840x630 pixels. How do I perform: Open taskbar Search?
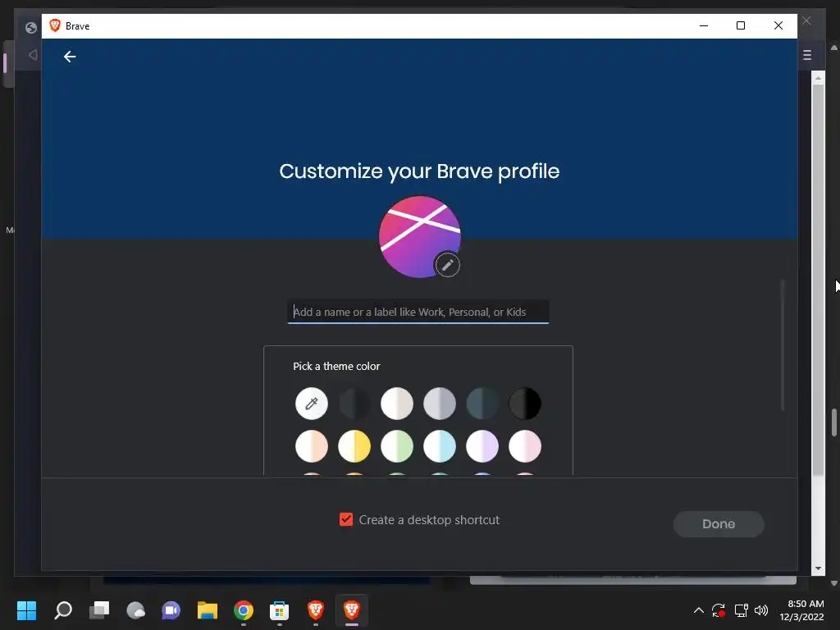[63, 610]
